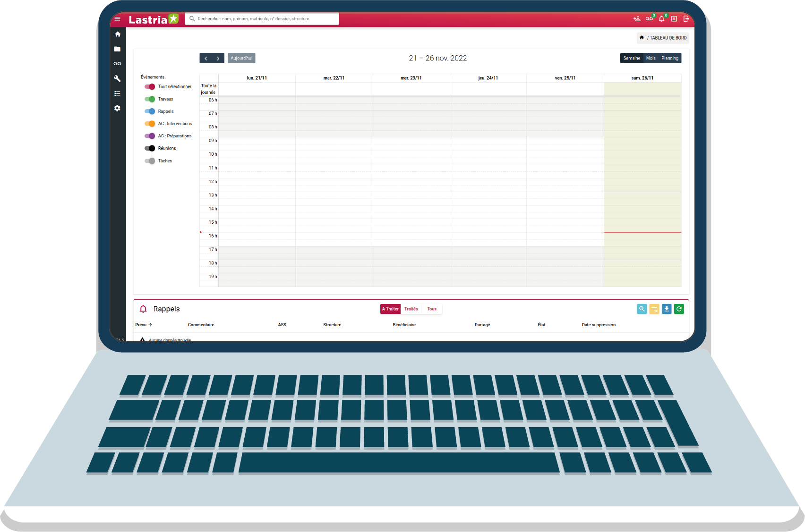Sort by the Prévu column header

click(x=141, y=325)
